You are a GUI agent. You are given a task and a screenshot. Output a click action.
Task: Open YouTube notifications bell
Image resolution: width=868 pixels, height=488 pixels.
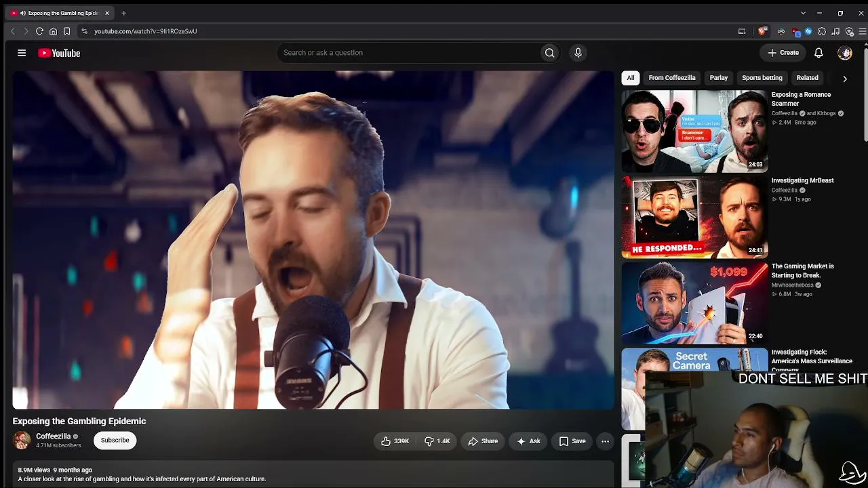818,53
